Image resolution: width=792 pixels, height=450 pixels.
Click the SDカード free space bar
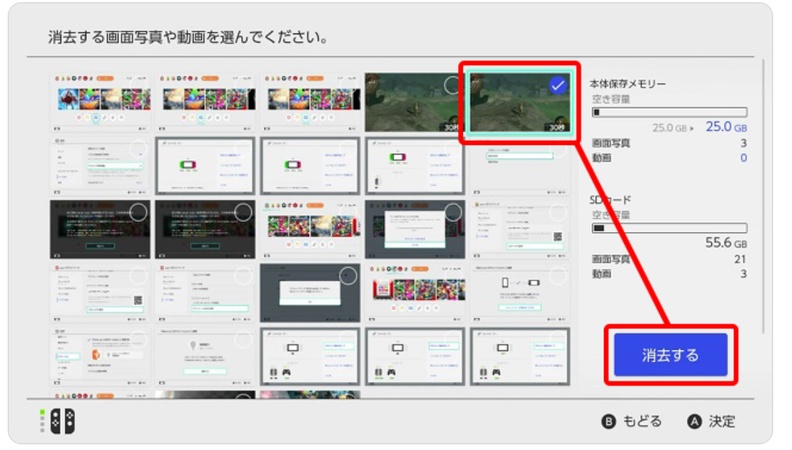point(668,227)
